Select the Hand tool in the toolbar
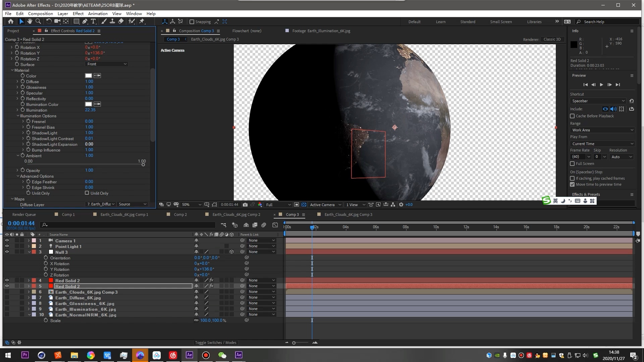 (30, 21)
